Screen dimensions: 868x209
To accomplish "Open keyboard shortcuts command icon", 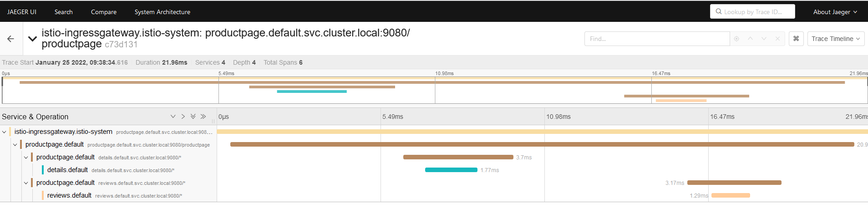I will pyautogui.click(x=796, y=39).
